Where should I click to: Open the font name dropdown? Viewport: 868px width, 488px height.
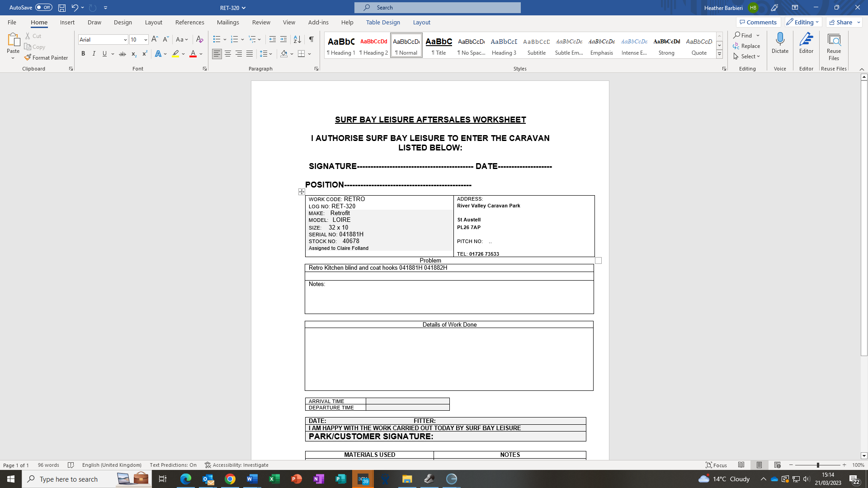(x=125, y=40)
